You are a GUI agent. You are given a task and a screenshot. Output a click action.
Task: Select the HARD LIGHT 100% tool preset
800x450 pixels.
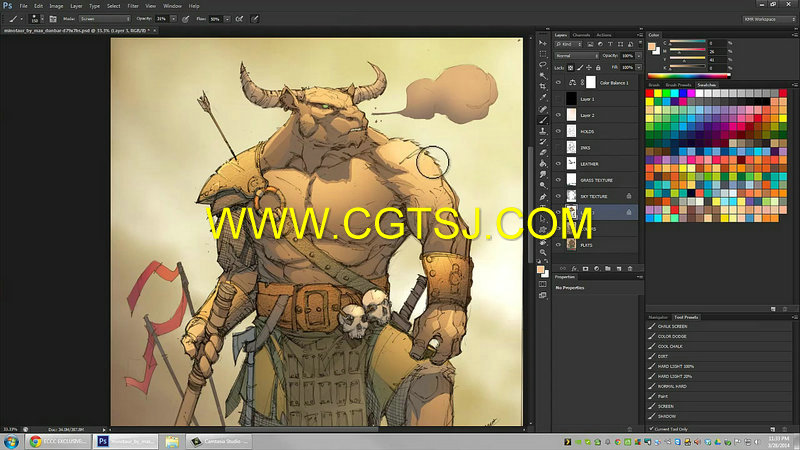coord(719,366)
